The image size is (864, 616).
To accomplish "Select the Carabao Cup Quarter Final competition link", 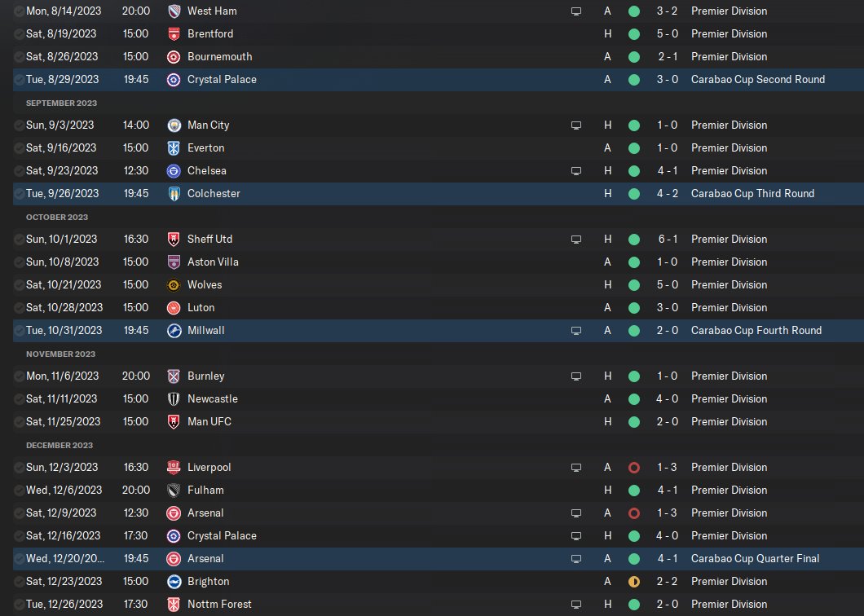I will point(755,559).
